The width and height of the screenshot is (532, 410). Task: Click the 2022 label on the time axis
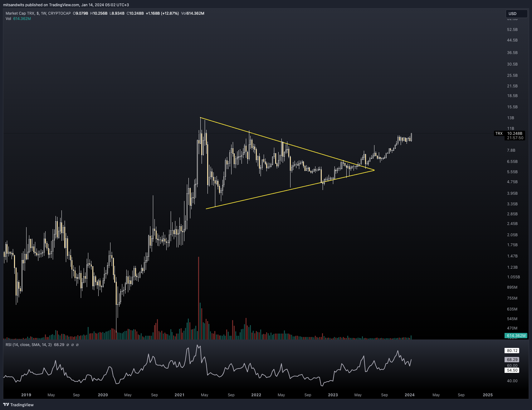point(256,395)
